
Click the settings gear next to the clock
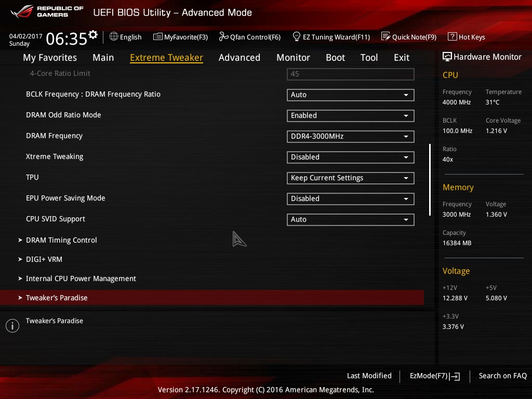point(93,35)
